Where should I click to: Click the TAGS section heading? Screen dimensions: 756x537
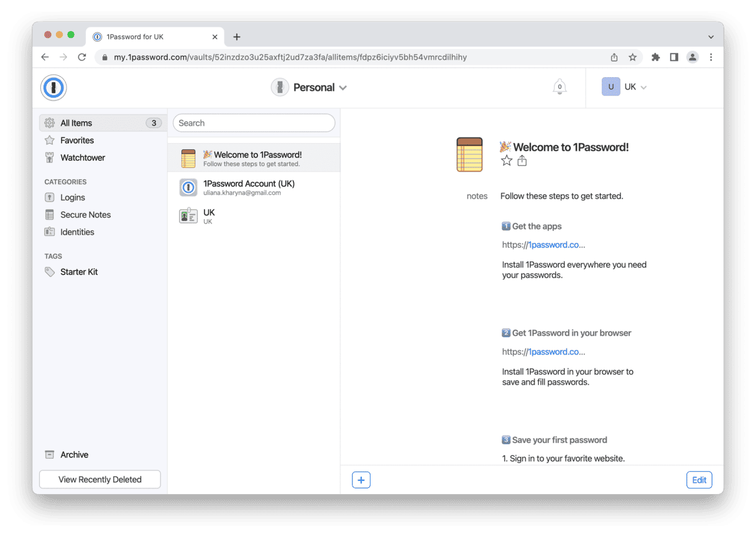[53, 256]
